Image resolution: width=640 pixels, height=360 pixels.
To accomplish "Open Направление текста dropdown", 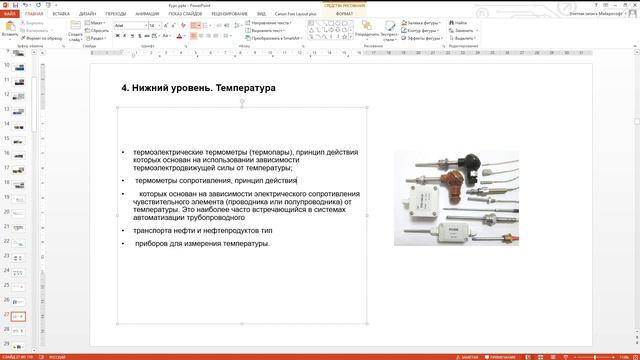I will [269, 23].
